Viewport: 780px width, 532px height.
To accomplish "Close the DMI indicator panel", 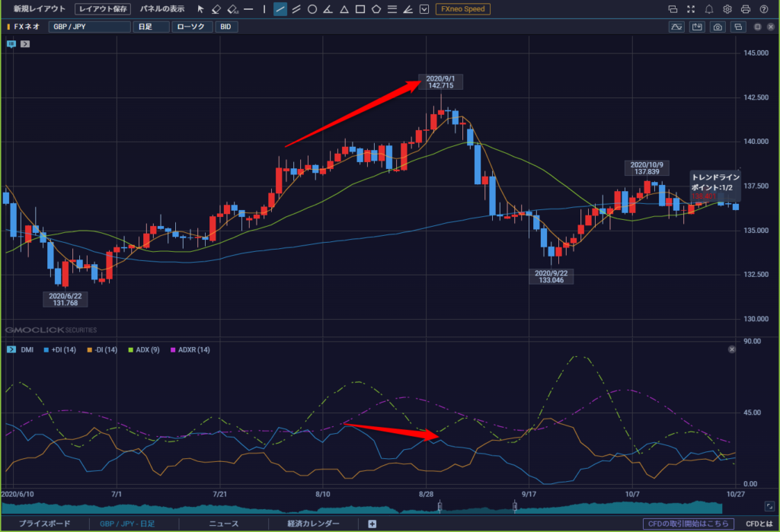I will 732,349.
